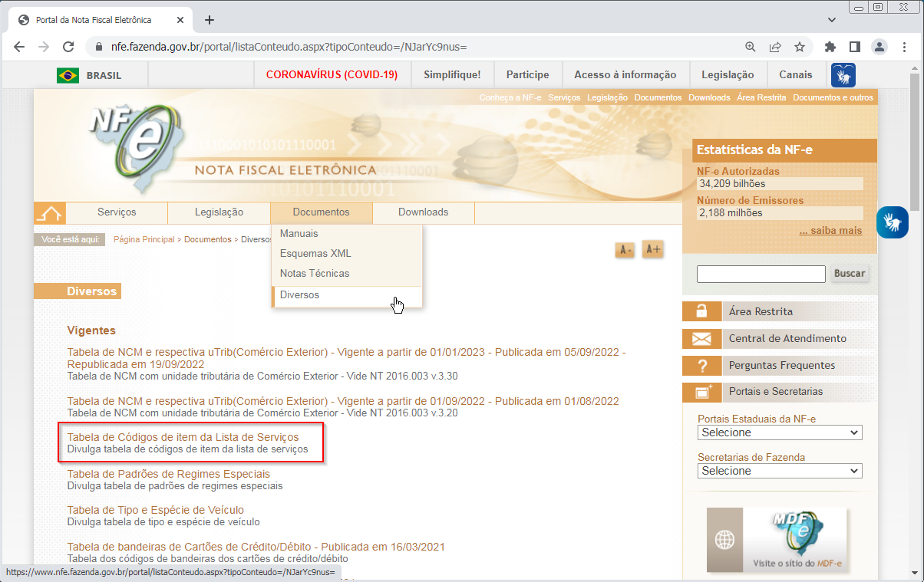Open the Documentos navigation menu
The width and height of the screenshot is (924, 582).
coord(321,212)
